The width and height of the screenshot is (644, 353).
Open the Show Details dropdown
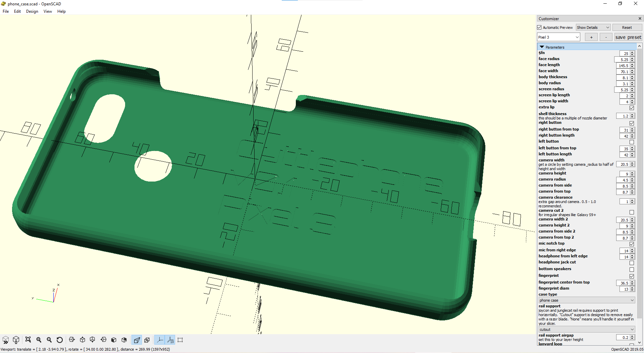click(593, 28)
